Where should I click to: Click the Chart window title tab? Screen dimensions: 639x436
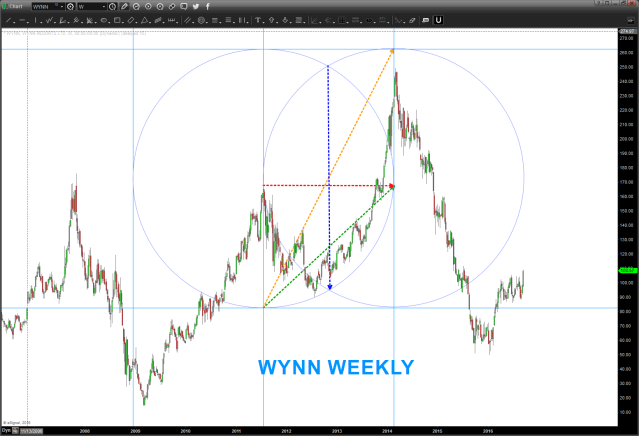[13, 7]
